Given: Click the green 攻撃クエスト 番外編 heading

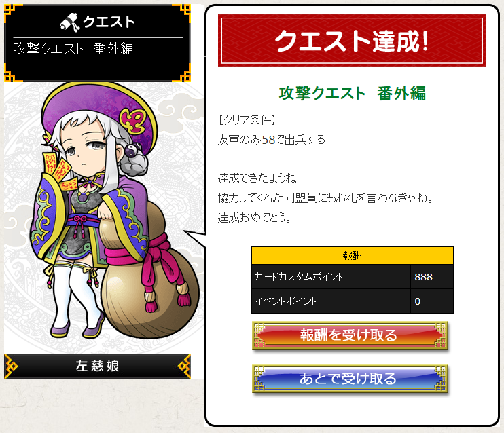Looking at the screenshot, I should tap(352, 94).
